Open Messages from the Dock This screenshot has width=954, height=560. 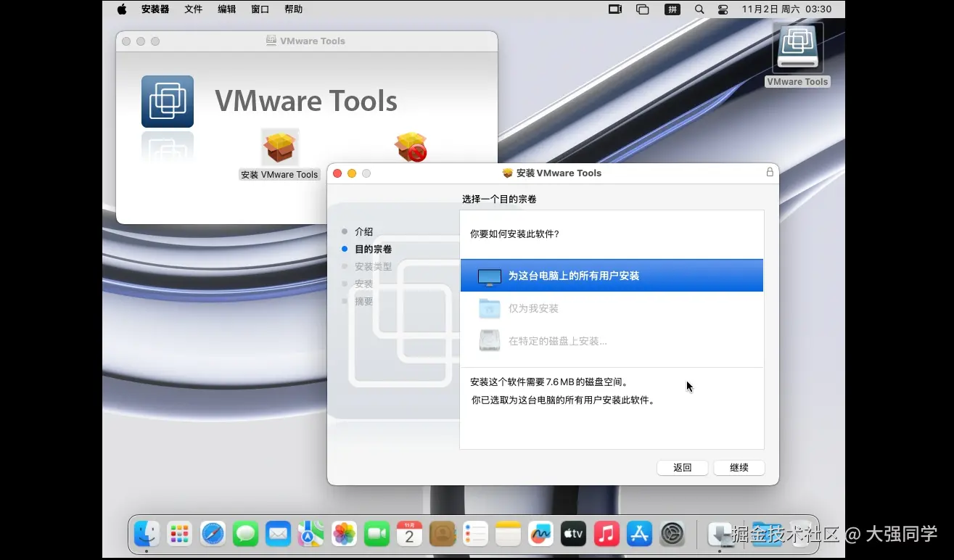pos(246,535)
